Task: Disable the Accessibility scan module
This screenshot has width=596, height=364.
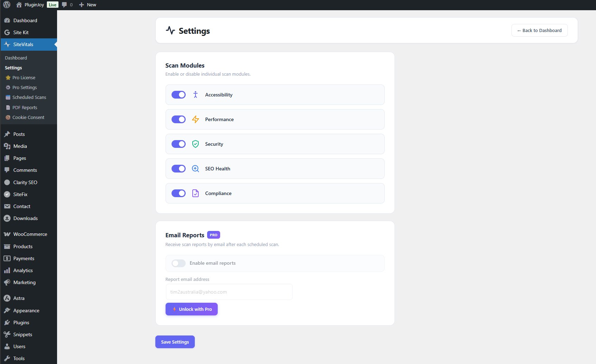Action: pyautogui.click(x=179, y=95)
